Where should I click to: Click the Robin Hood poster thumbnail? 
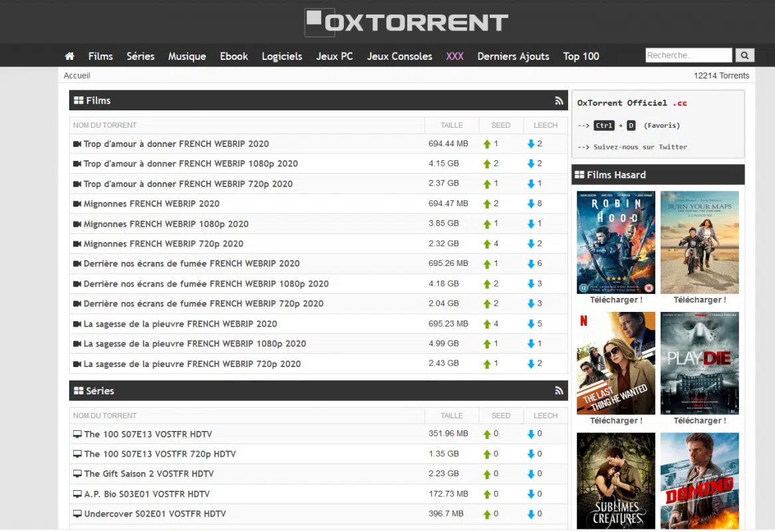pos(616,242)
